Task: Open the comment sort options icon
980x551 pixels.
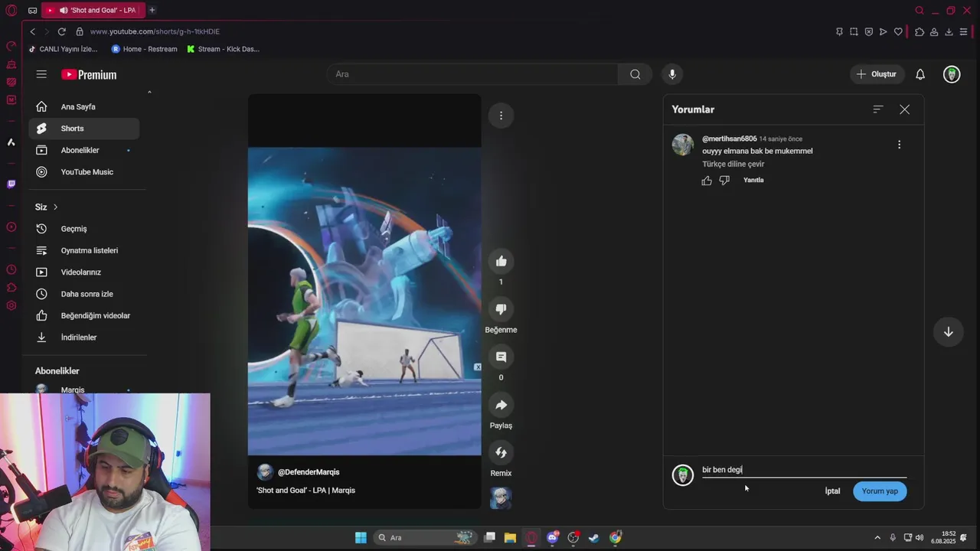Action: 878,109
